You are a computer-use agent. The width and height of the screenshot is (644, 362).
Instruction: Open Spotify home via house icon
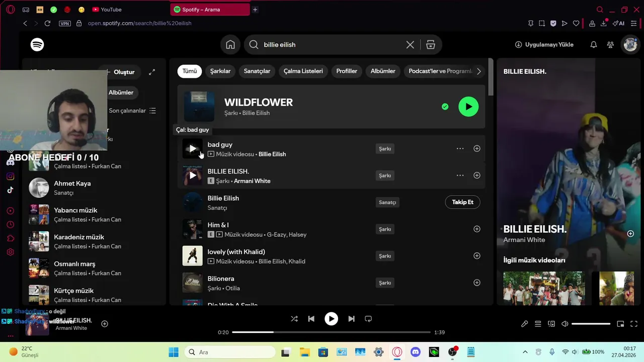pos(230,45)
